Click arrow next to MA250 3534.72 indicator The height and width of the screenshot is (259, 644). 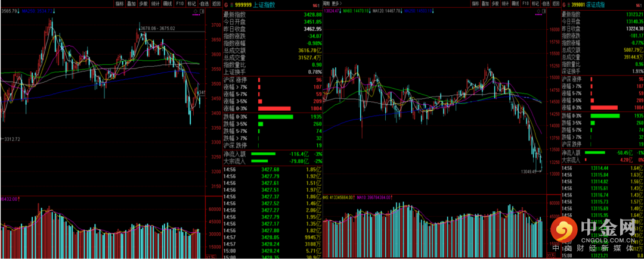[54, 11]
